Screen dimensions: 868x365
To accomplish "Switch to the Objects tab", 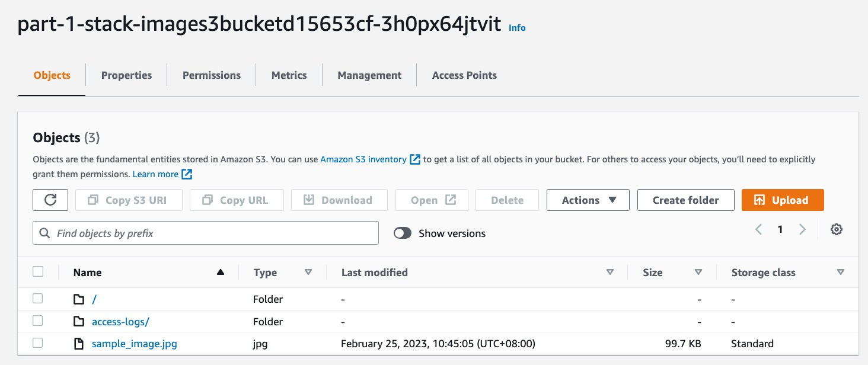I will coord(52,75).
